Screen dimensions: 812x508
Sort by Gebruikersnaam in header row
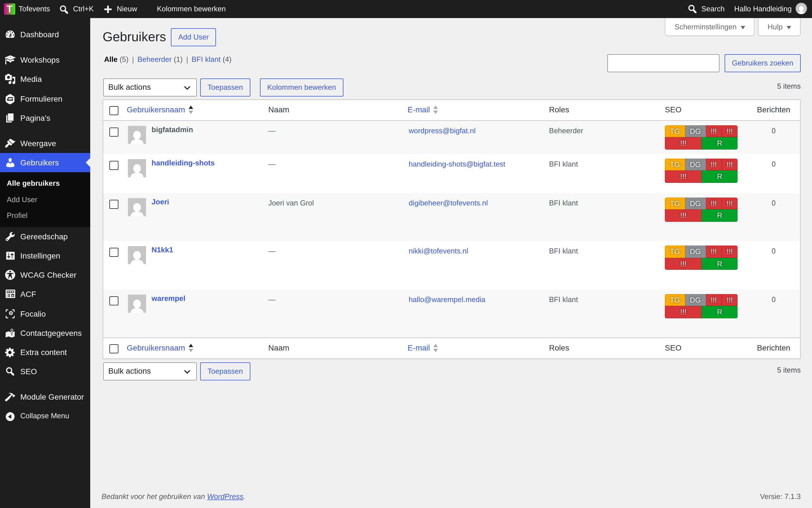(160, 110)
